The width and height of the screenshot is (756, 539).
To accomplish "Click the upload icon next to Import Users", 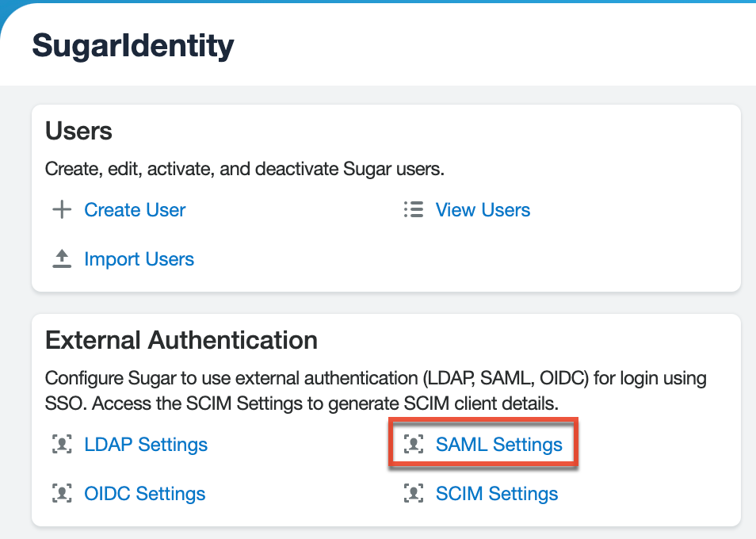I will 61,258.
